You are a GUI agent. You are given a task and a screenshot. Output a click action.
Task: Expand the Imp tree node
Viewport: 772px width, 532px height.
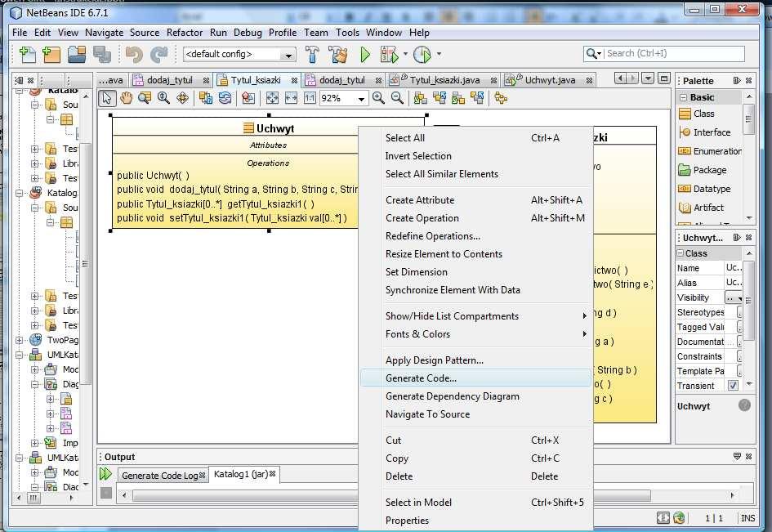[35, 443]
